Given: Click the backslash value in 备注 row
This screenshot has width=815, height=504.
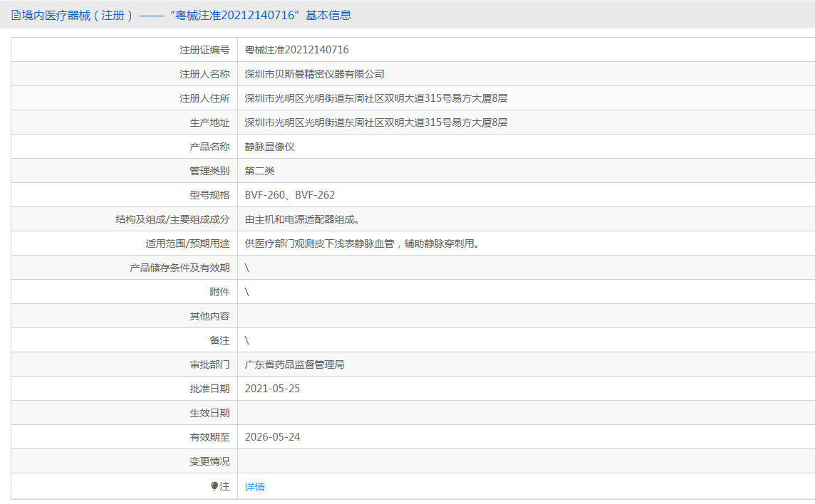Looking at the screenshot, I should coord(247,340).
